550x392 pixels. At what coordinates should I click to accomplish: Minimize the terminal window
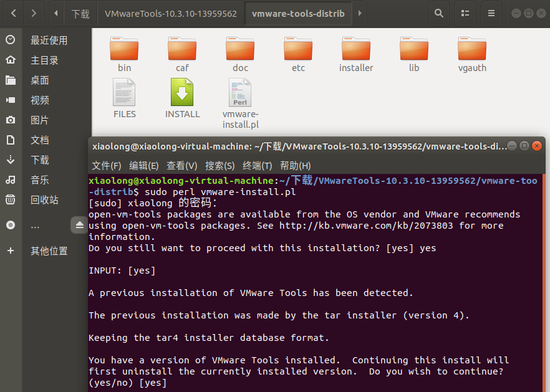tap(512, 146)
